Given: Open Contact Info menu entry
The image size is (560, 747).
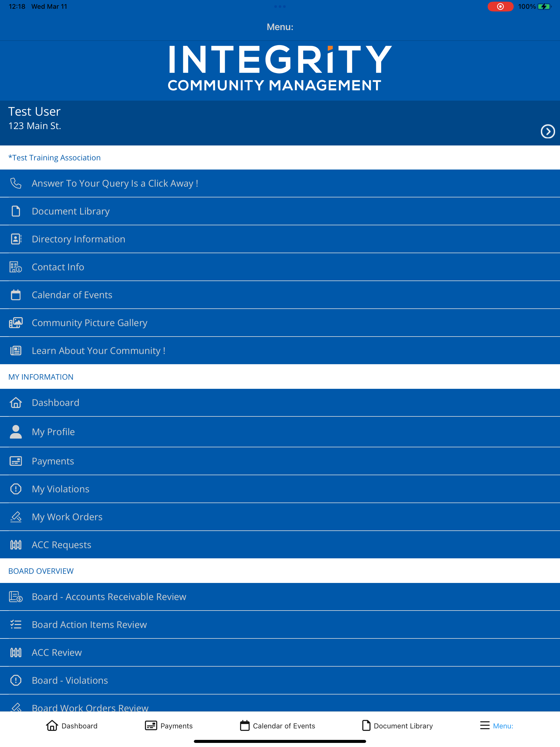Looking at the screenshot, I should [280, 267].
